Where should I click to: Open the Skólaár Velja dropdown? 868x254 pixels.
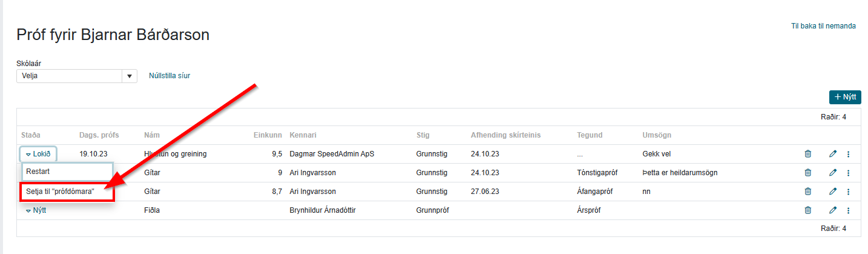pyautogui.click(x=77, y=76)
